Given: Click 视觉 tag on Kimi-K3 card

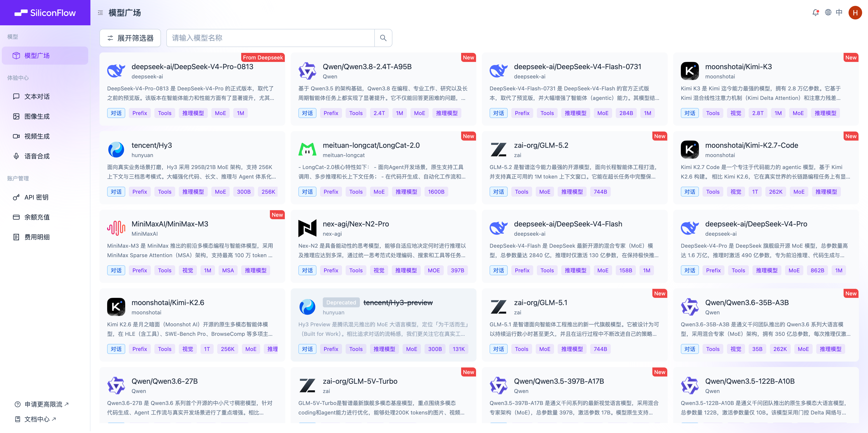Looking at the screenshot, I should point(736,113).
